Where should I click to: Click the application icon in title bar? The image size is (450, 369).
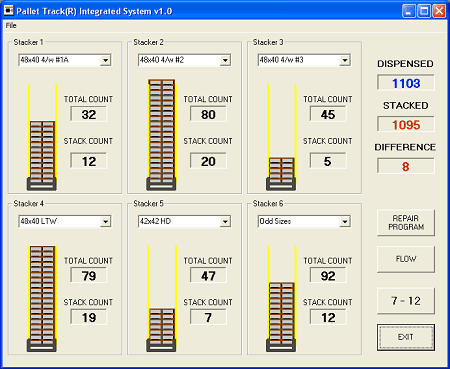point(8,11)
